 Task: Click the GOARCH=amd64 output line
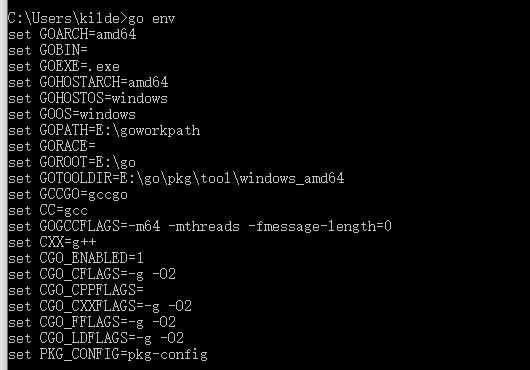point(72,34)
